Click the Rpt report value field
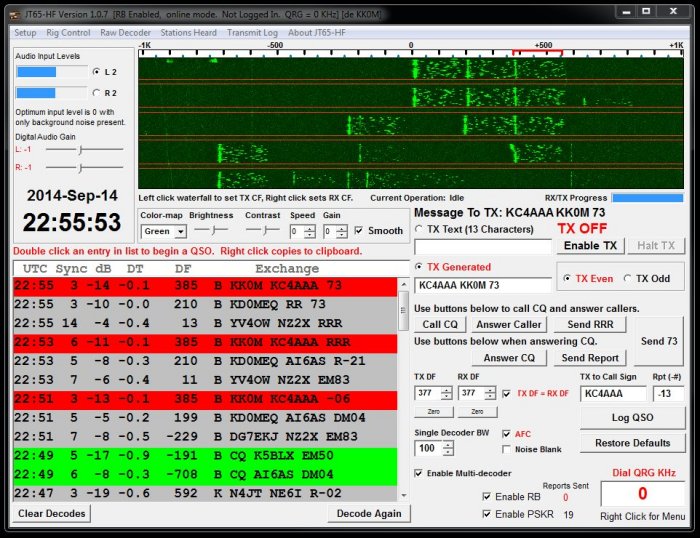 click(x=668, y=393)
